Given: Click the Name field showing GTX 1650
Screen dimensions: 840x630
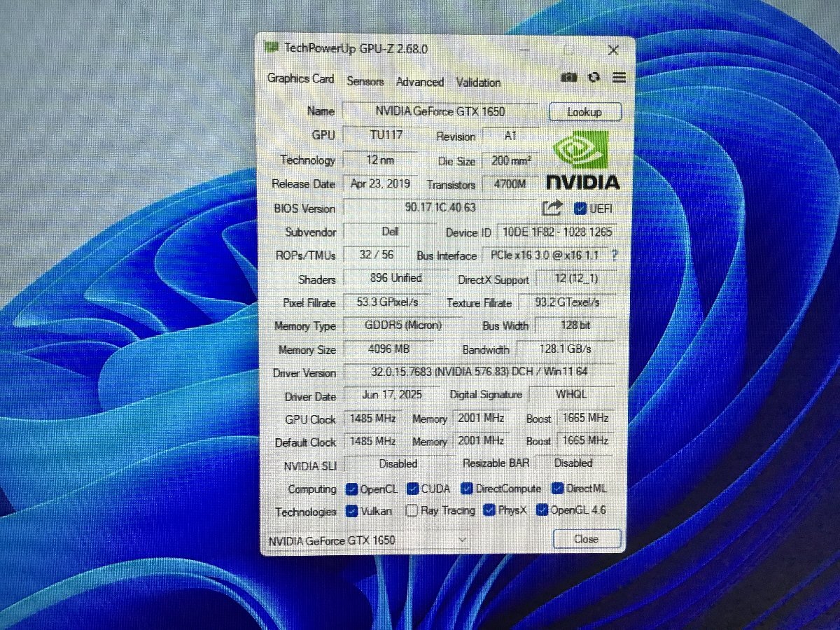Looking at the screenshot, I should 440,111.
